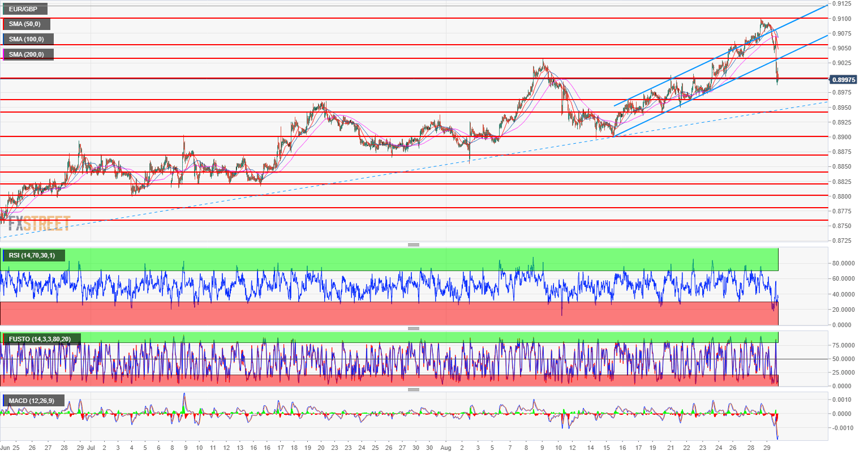This screenshot has width=868, height=455.
Task: Click the resize handle above MACD panel
Action: pyautogui.click(x=414, y=390)
